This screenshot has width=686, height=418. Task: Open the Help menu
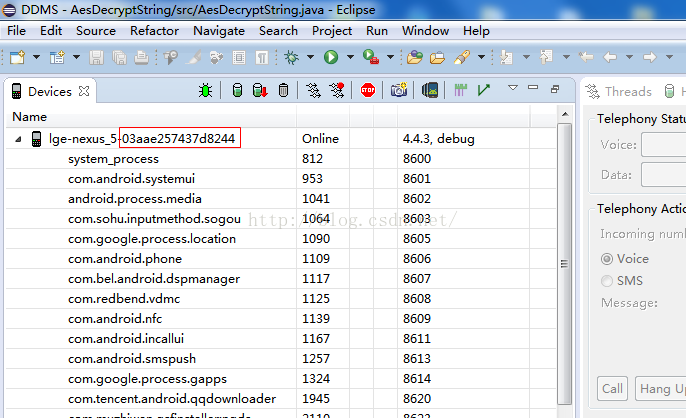(x=476, y=31)
